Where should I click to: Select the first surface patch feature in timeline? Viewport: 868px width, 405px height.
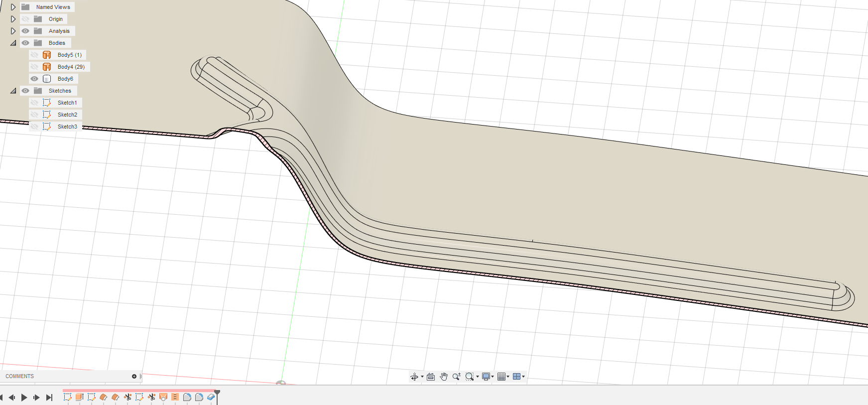point(103,397)
